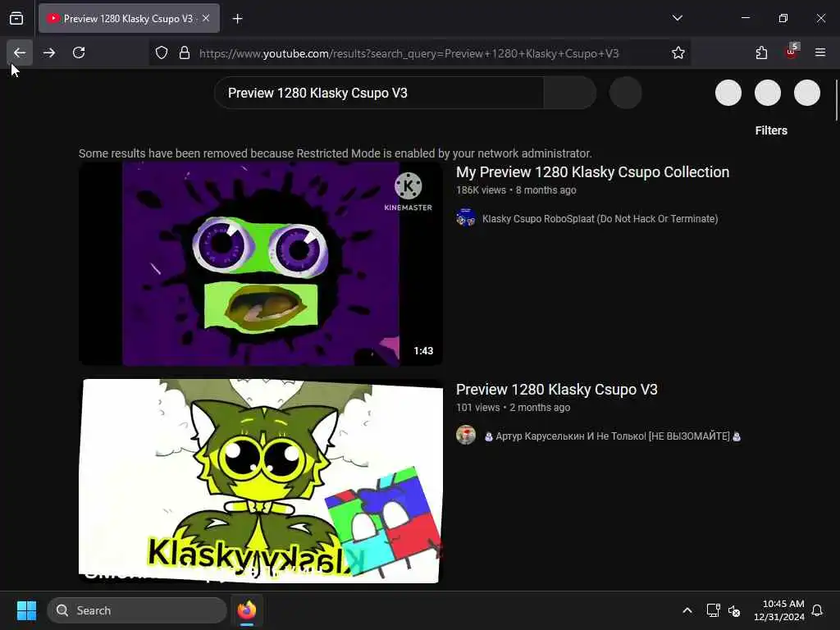This screenshot has height=630, width=840.
Task: Open the notifications bell icon
Action: pyautogui.click(x=818, y=610)
